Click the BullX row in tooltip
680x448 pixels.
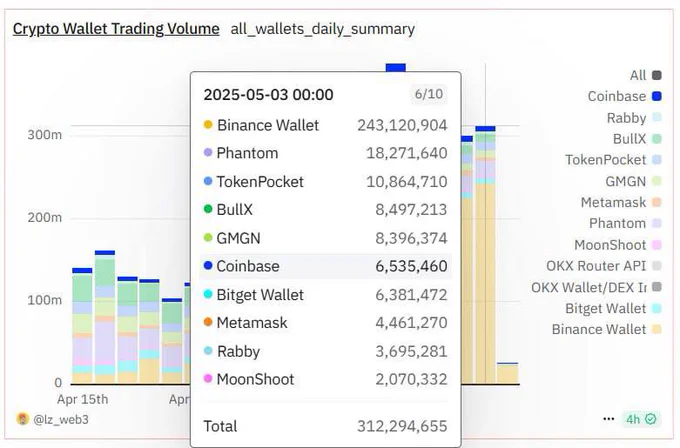[325, 209]
